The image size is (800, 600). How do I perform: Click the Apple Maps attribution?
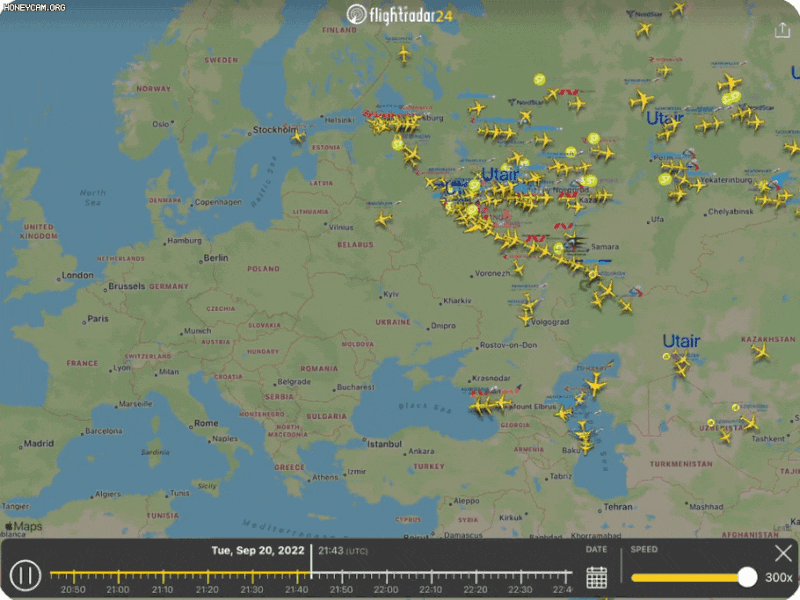23,526
